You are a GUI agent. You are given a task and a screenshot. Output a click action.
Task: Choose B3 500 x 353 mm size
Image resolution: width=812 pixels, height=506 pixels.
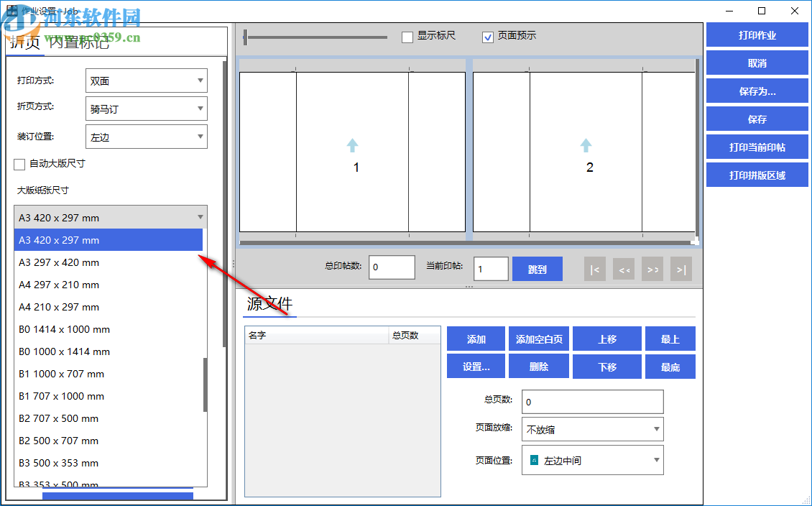point(109,462)
